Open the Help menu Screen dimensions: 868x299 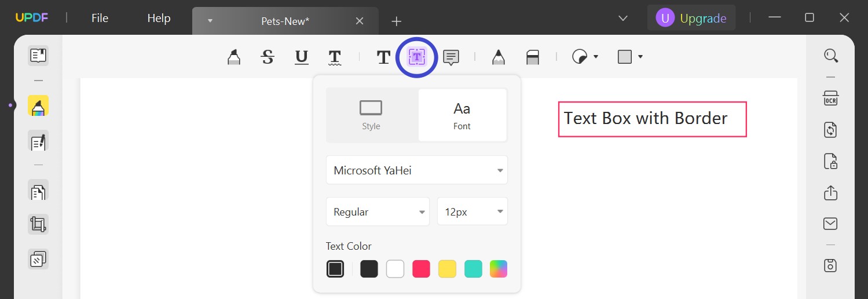pyautogui.click(x=159, y=19)
